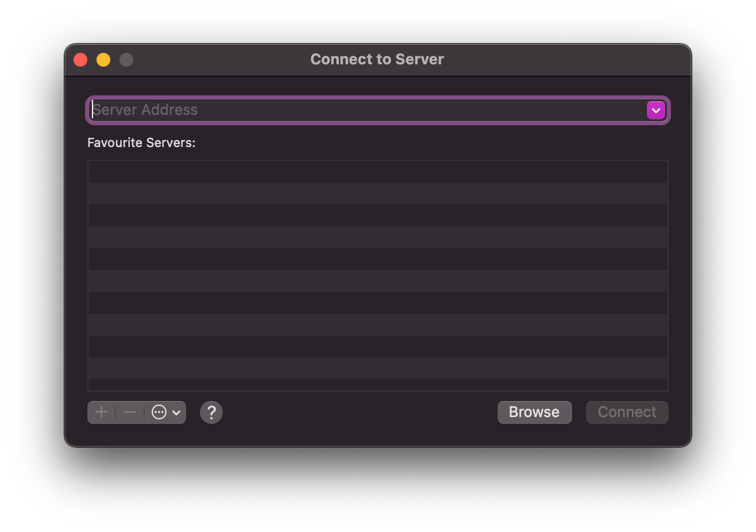
Task: Open the question mark help button
Action: pos(211,412)
